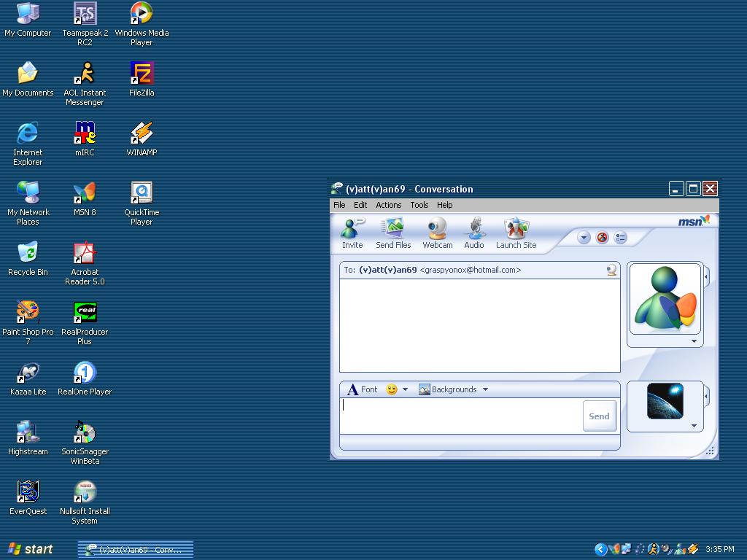Open the Backgrounds dropdown
Screen dimensions: 747x560
click(453, 389)
